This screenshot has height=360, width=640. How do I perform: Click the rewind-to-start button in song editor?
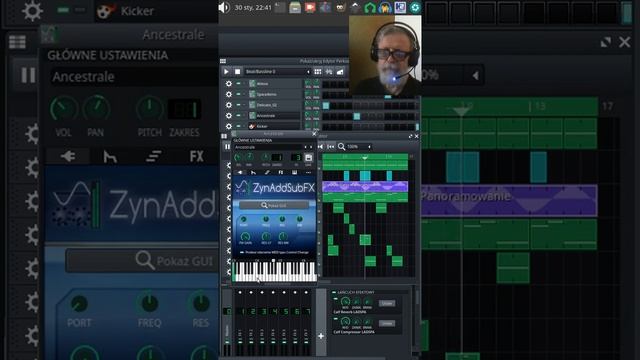coord(320,147)
